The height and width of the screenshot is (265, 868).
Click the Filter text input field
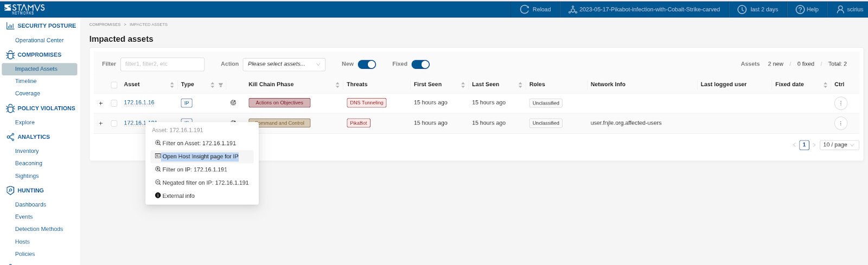point(162,64)
